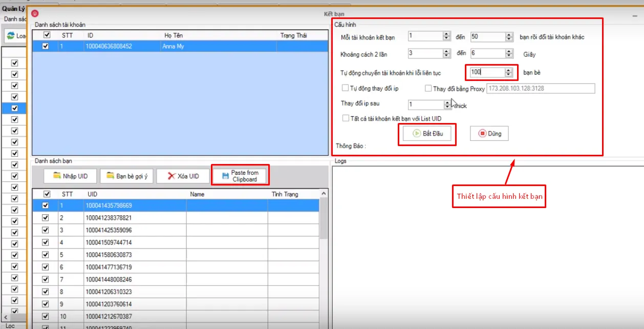Click Paste from Clipboard save icon
The height and width of the screenshot is (329, 644).
click(x=225, y=176)
